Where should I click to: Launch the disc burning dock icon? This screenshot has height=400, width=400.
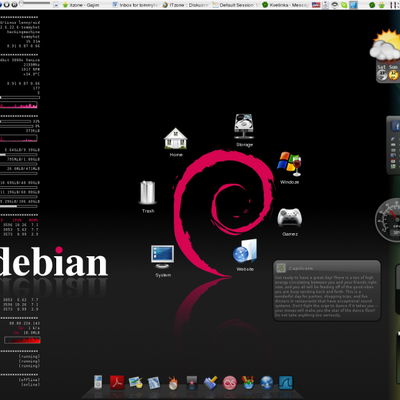tap(173, 383)
